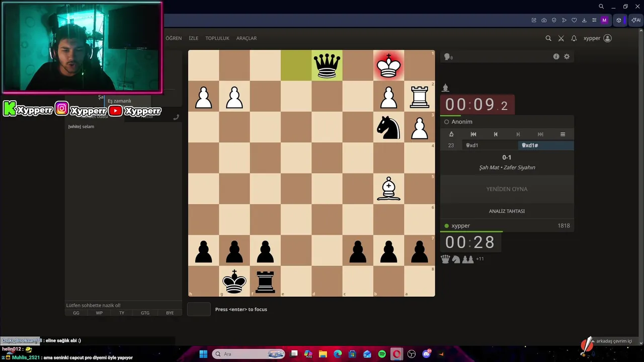Open the game info icon

point(556,57)
